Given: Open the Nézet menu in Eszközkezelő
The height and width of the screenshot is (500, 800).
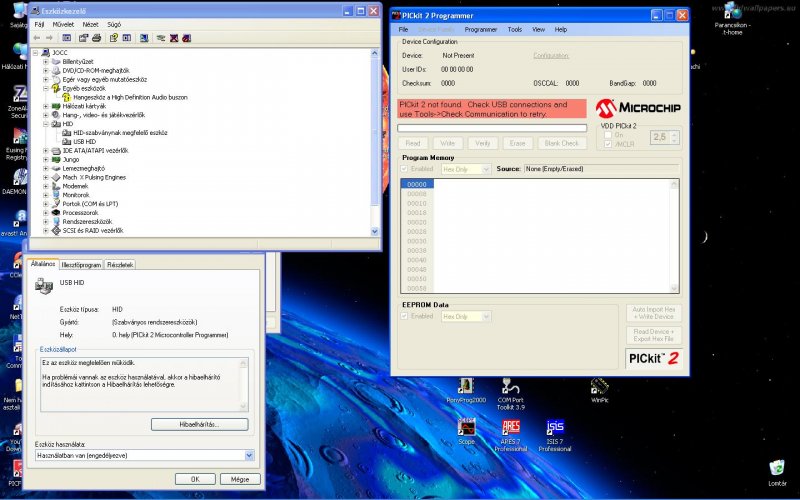Looking at the screenshot, I should click(x=90, y=24).
